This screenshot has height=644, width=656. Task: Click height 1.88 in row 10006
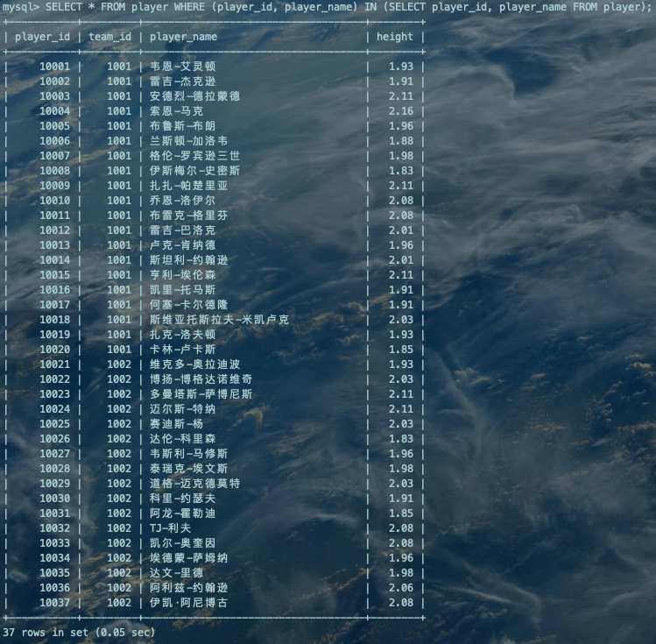[x=401, y=140]
